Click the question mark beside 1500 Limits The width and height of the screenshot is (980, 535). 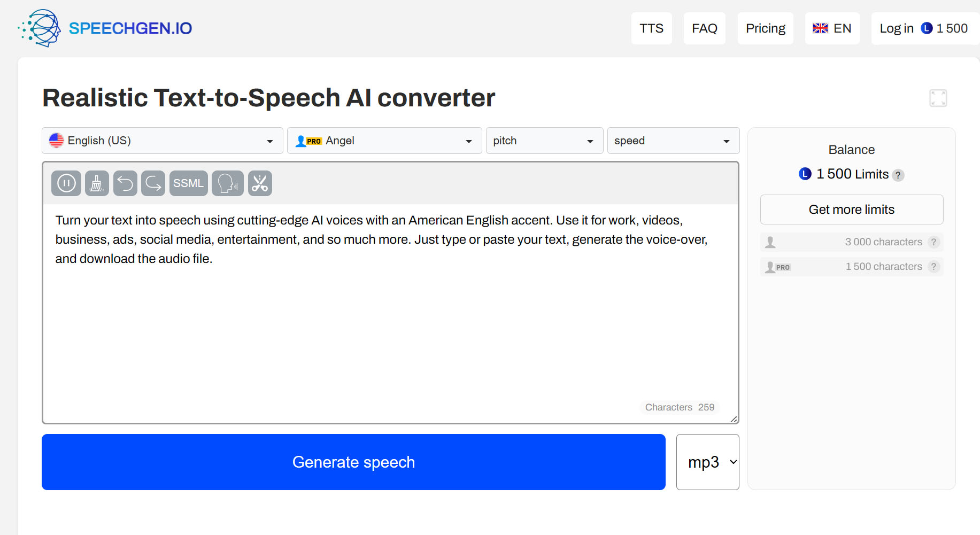899,175
